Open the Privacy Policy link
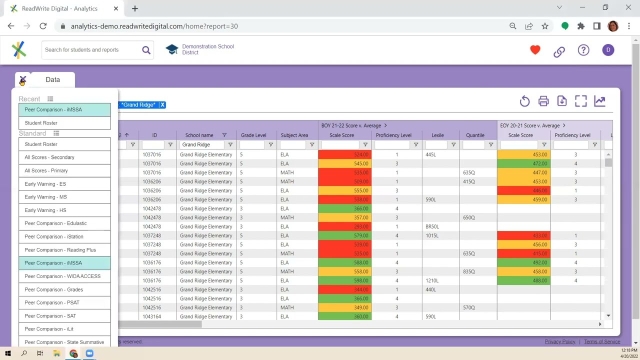This screenshot has height=360, width=640. (560, 342)
